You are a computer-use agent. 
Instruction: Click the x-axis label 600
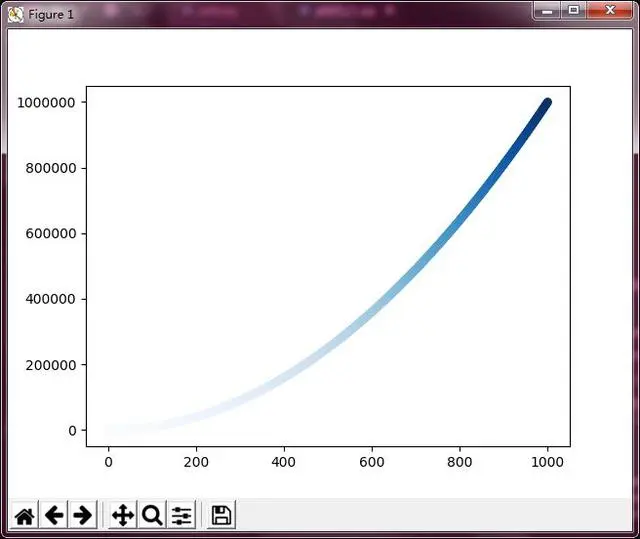coord(371,462)
